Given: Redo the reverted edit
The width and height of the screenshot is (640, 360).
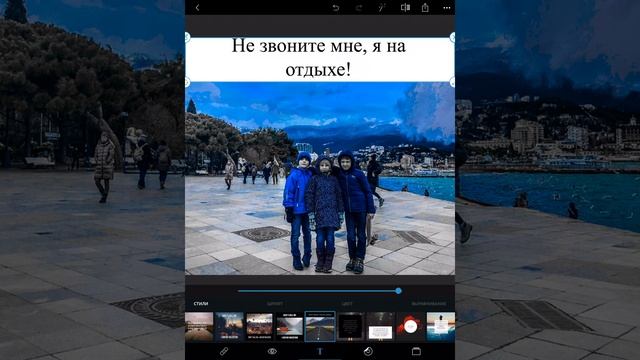Looking at the screenshot, I should 359,8.
